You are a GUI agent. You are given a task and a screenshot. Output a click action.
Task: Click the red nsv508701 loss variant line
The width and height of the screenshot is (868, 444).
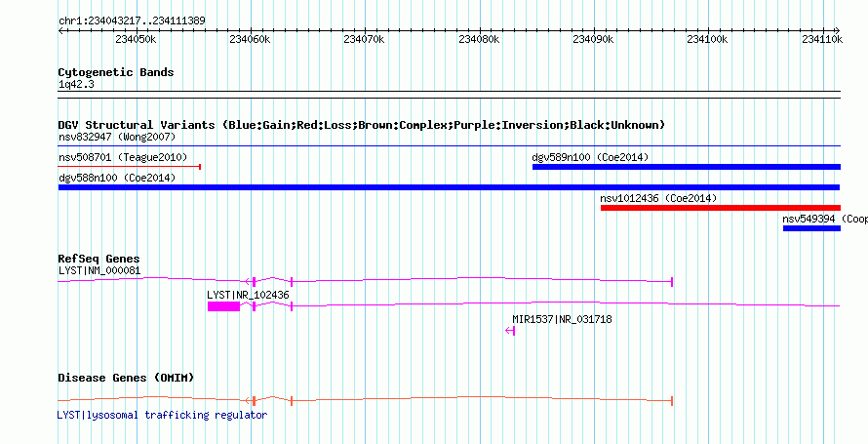tap(129, 167)
